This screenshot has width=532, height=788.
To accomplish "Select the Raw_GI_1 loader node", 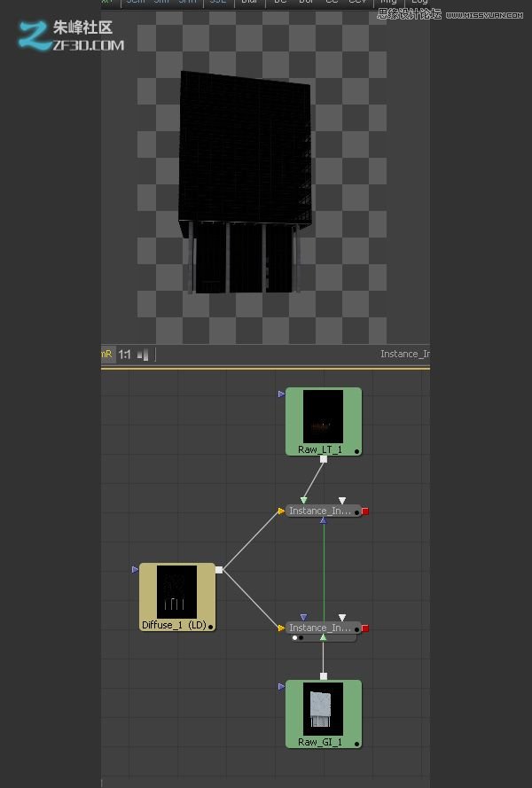I will point(324,714).
